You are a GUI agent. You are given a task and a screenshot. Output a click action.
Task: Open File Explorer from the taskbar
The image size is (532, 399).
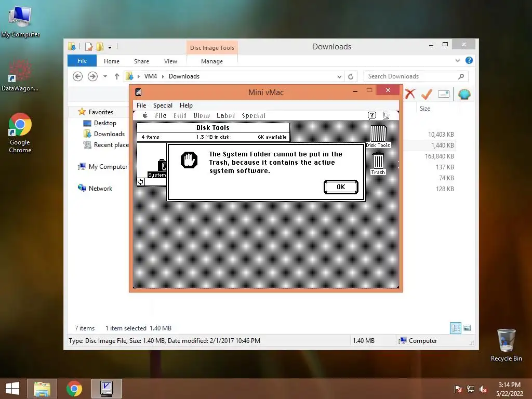[42, 389]
